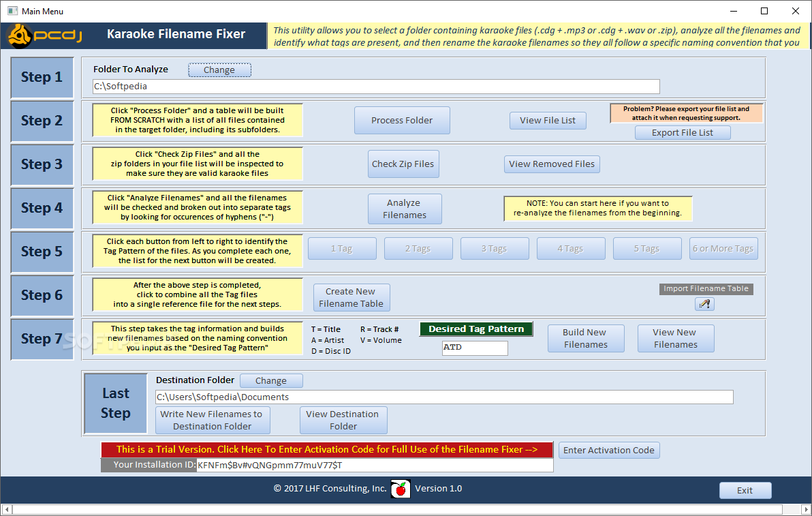Minimize the Main Menu window

coord(733,11)
